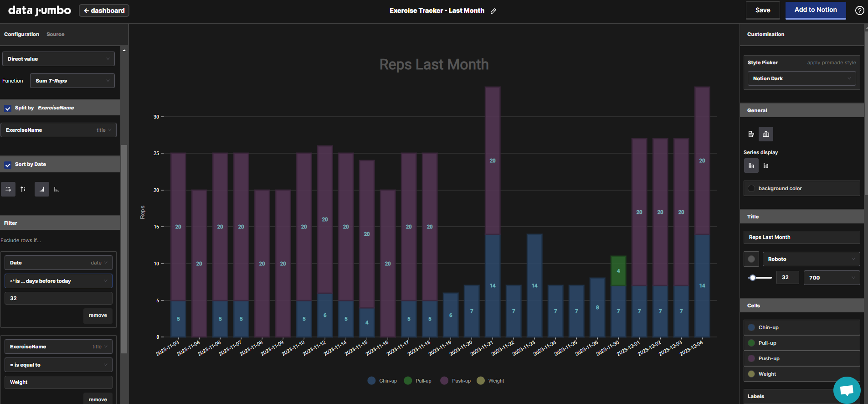
Task: Toggle Chin-up series in chart legend
Action: pos(382,381)
